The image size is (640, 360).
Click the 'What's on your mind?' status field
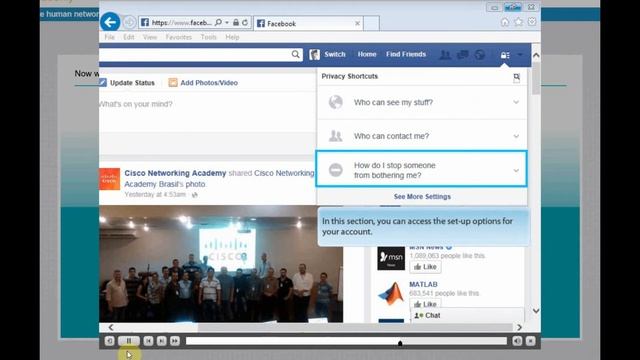(x=207, y=112)
